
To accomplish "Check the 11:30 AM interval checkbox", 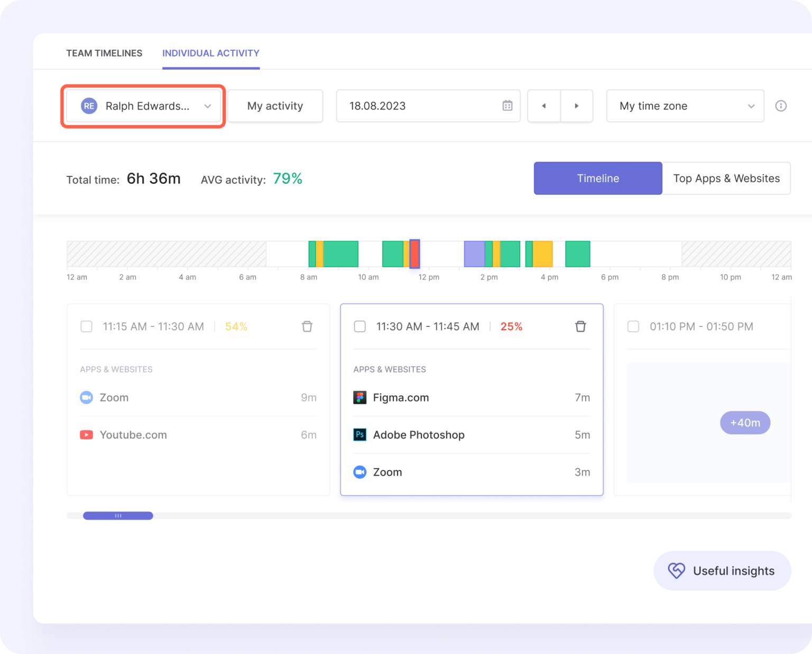I will click(359, 326).
